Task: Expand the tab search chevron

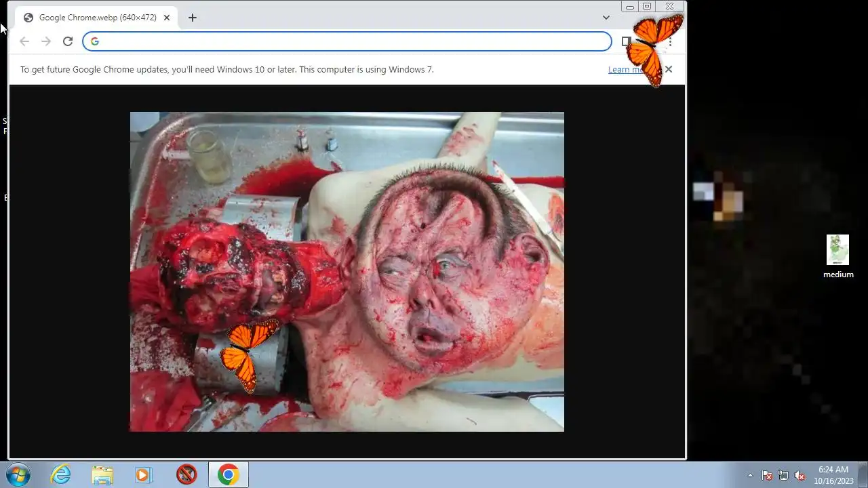Action: coord(606,18)
